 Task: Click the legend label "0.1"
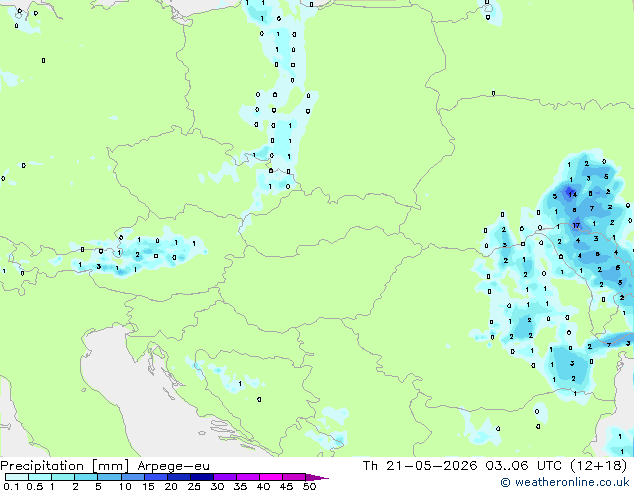11,486
